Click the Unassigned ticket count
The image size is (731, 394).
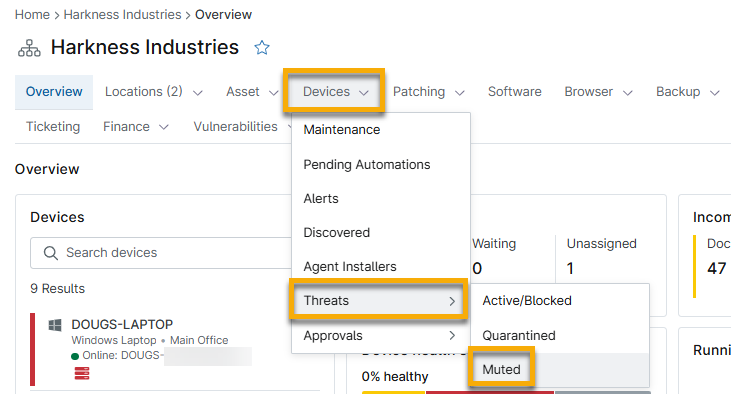coord(570,269)
